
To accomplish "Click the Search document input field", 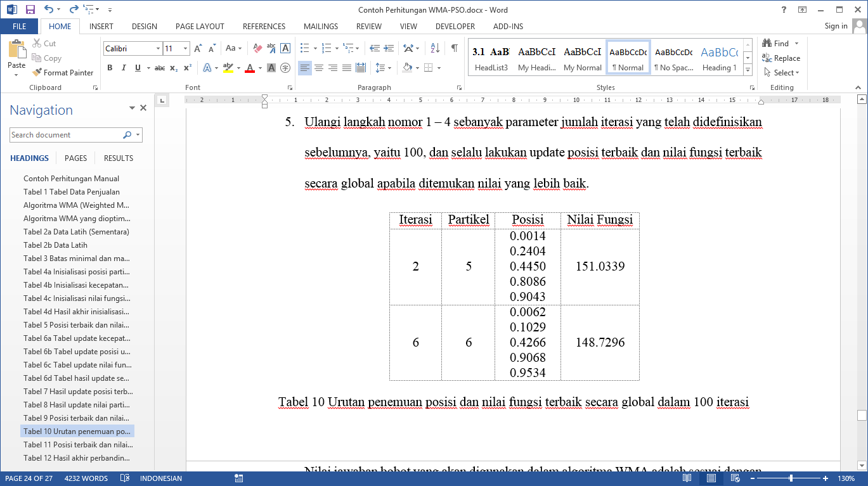I will pos(66,135).
